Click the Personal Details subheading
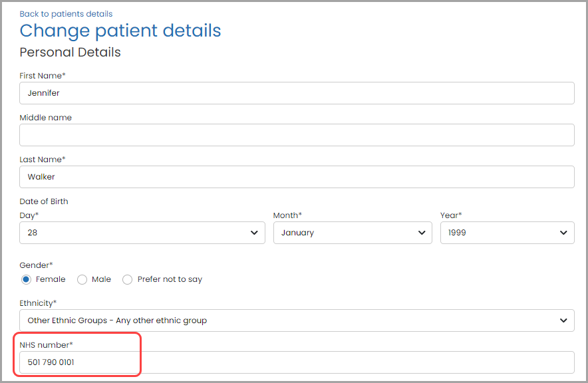Screen dimensions: 588x383 coord(70,53)
